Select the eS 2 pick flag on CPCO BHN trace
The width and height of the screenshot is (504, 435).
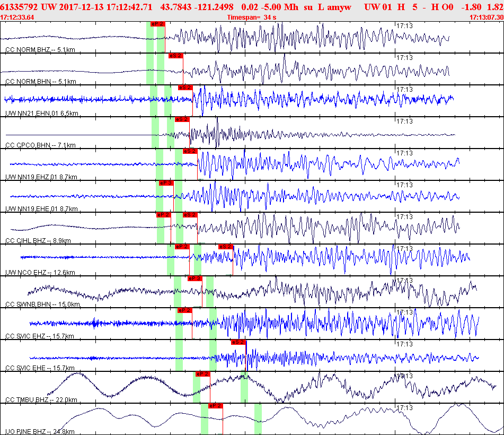pyautogui.click(x=182, y=119)
